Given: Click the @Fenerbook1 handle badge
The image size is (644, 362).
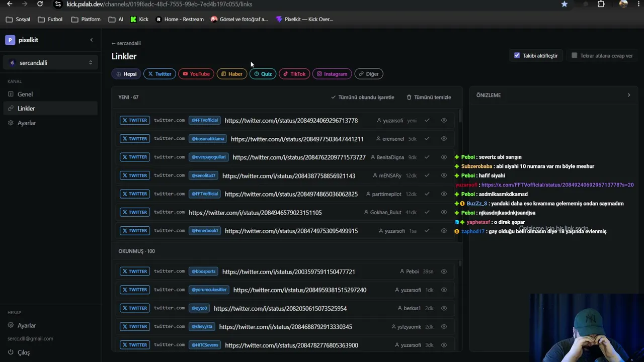Looking at the screenshot, I should coord(205,231).
